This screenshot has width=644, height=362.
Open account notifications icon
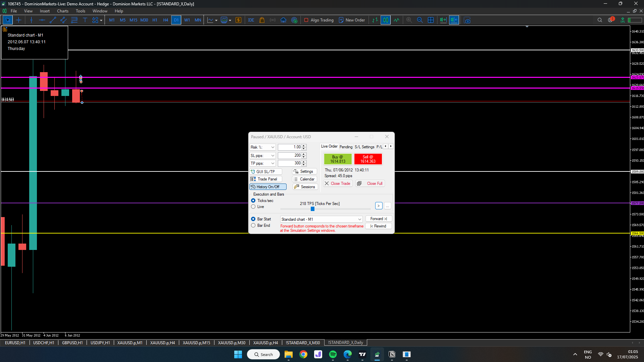pyautogui.click(x=611, y=20)
